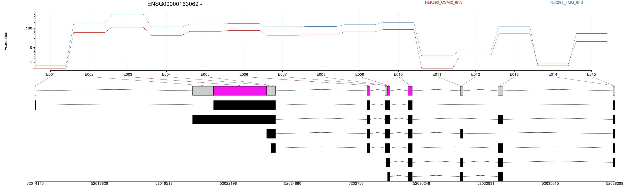The height and width of the screenshot is (188, 644).
Task: Select the HEK293_OSMI2_6hA legend label
Action: pos(443,3)
